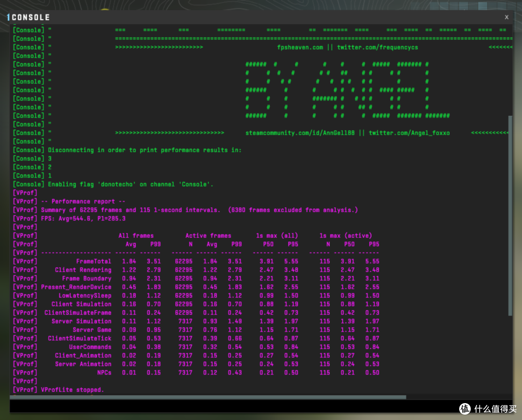The width and height of the screenshot is (522, 420).
Task: Select the 'Server Animation' row label
Action: pos(83,364)
